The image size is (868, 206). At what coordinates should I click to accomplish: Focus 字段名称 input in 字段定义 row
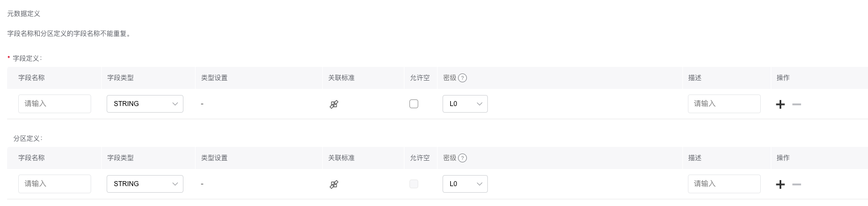click(55, 104)
